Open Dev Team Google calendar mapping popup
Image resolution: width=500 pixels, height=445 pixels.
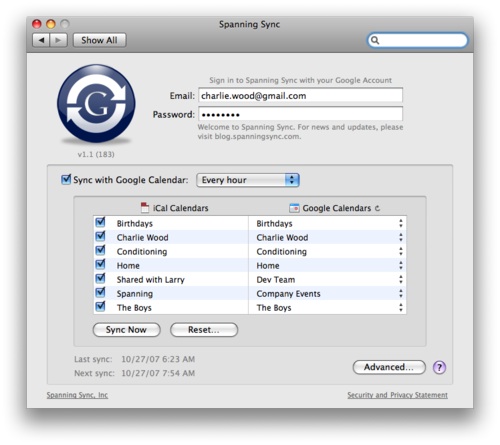tap(401, 279)
